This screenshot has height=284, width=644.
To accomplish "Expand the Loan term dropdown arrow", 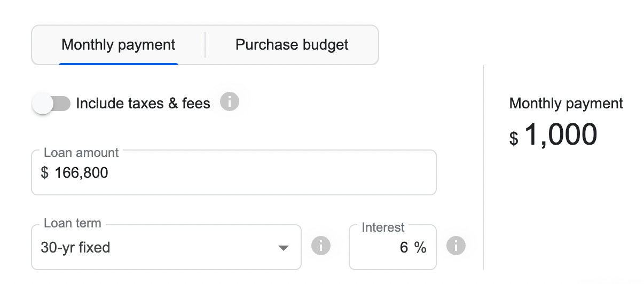I will point(284,248).
